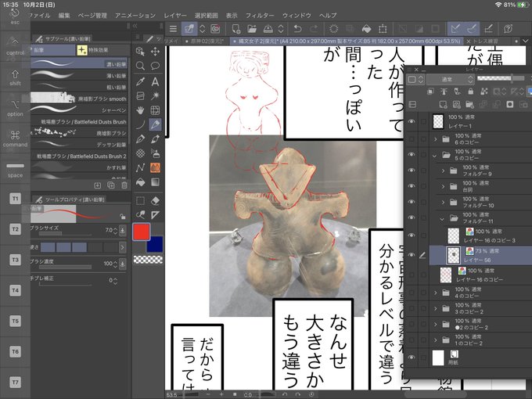Click the Create layer mask icon

[x=509, y=105]
